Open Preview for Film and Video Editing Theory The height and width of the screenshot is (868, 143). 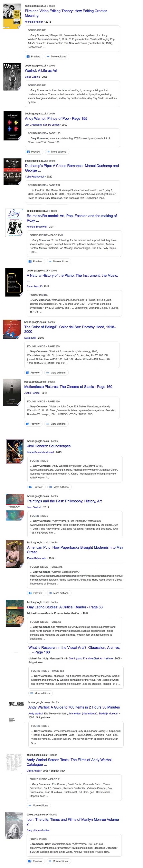click(x=34, y=57)
